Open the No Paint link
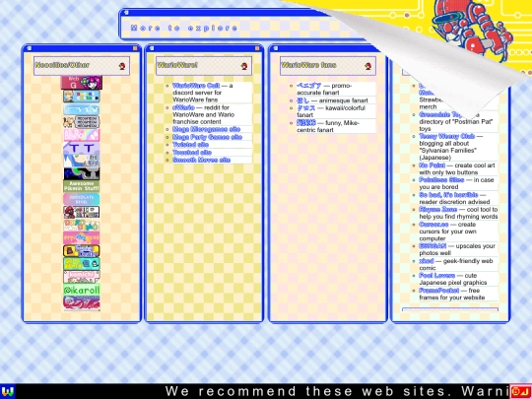This screenshot has width=532, height=399. click(432, 166)
